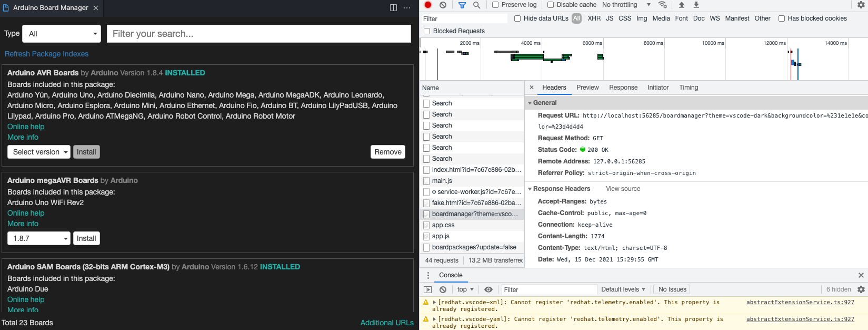868x330 pixels.
Task: Switch to the Initiator tab
Action: (658, 88)
